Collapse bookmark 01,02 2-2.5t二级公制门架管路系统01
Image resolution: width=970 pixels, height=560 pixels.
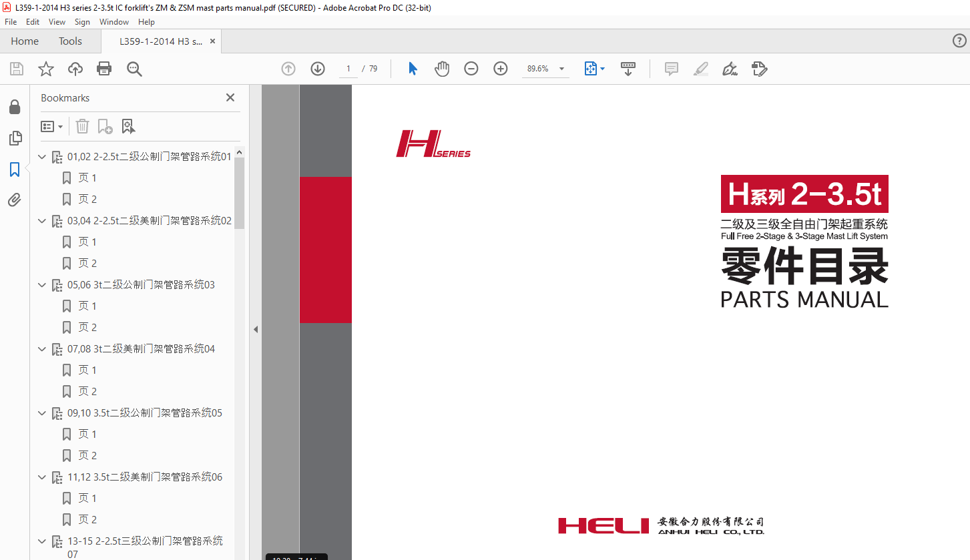[x=42, y=157]
